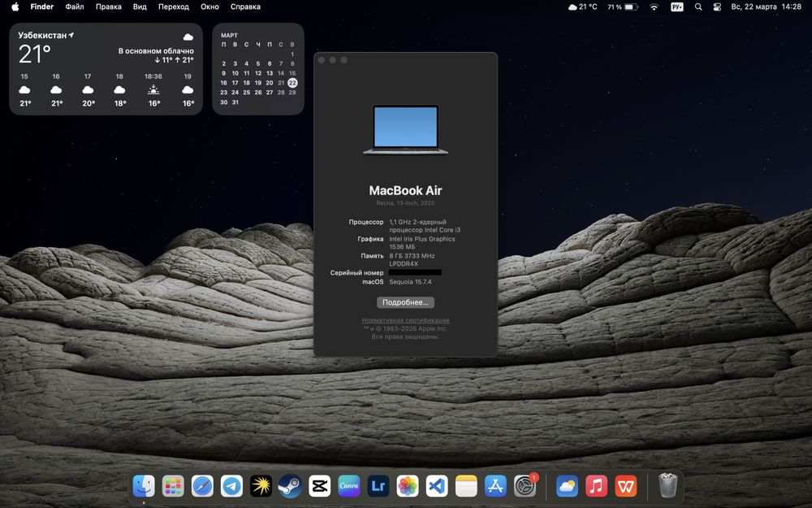Click date 31 in calendar widget
Viewport: 812px width, 508px height.
[x=235, y=102]
